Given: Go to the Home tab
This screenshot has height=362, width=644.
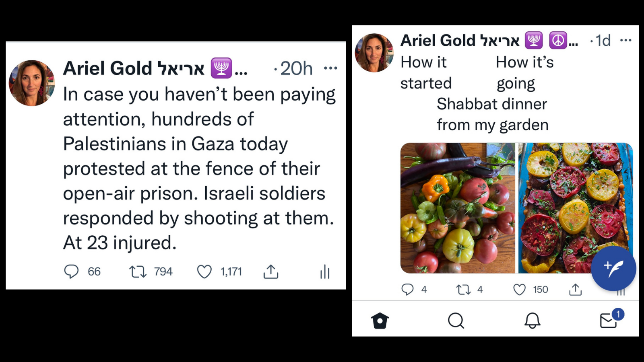Looking at the screenshot, I should click(380, 321).
